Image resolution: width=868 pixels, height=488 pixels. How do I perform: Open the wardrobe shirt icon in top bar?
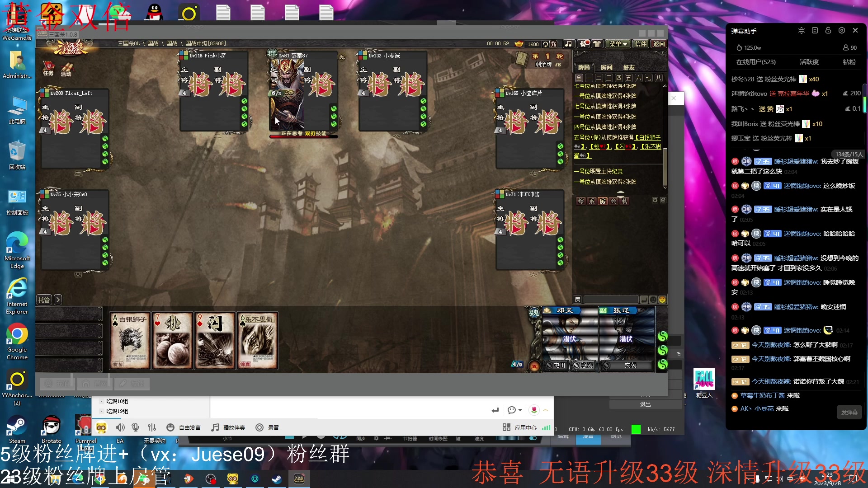tap(597, 44)
